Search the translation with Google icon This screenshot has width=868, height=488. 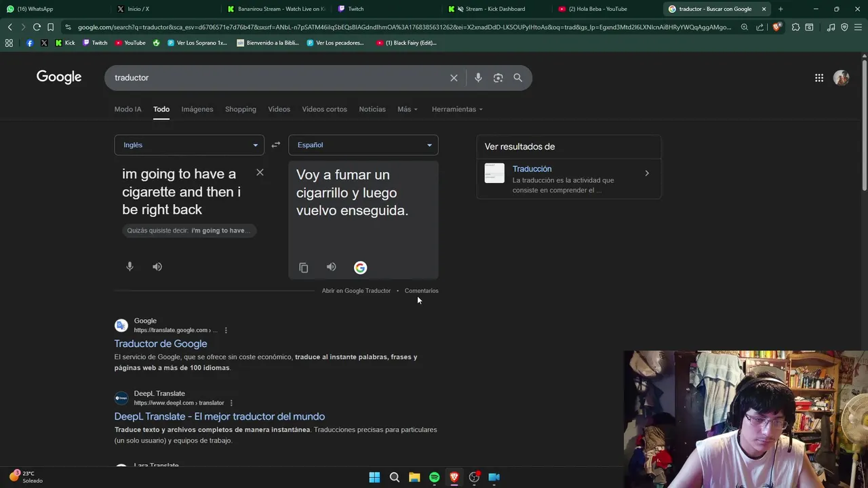[x=360, y=268]
